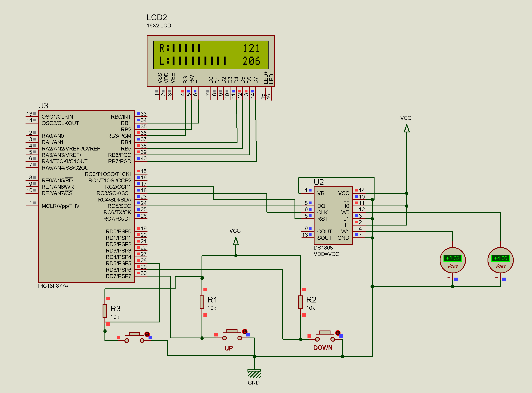Toggle the red latch dot on the UP button
Screen dimensions: 532x393
(245, 331)
